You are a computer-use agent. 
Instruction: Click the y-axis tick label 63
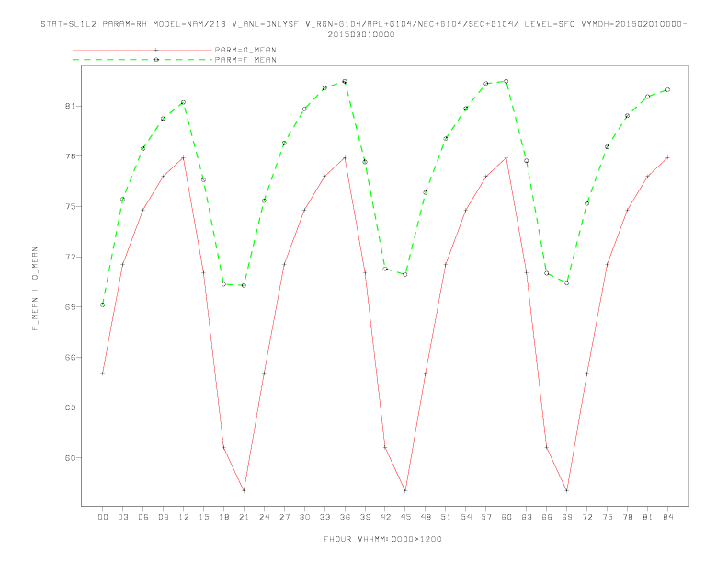[70, 408]
